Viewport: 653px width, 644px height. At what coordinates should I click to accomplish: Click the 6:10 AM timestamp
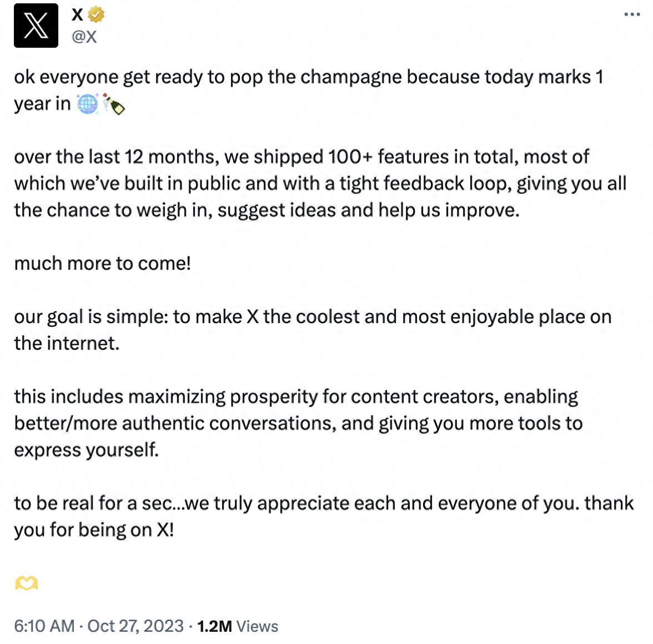[x=44, y=626]
